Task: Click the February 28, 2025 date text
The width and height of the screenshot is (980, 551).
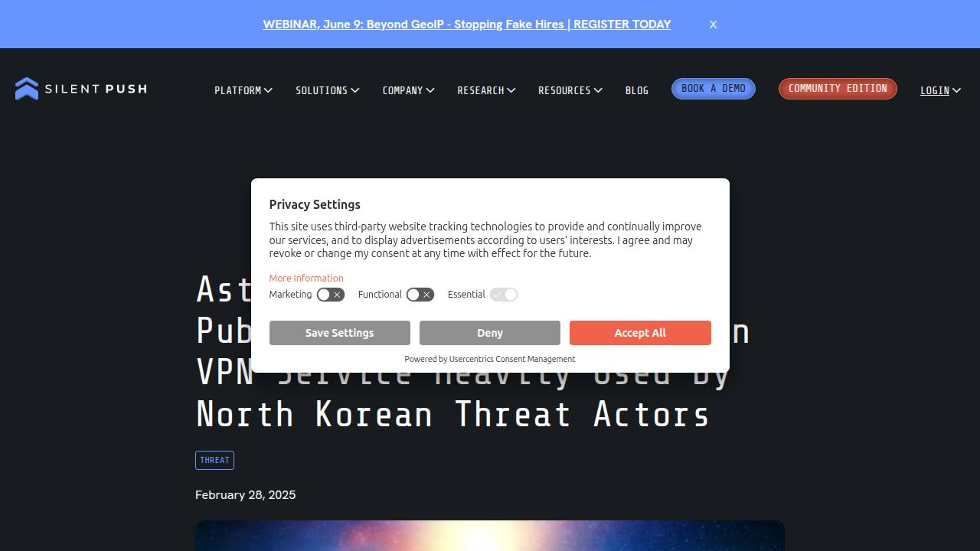Action: [x=246, y=495]
